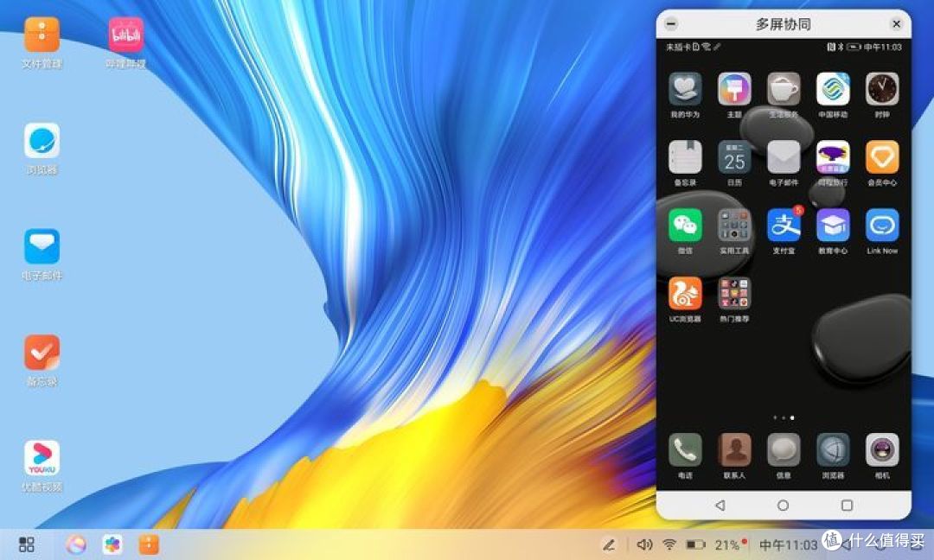Open the 生活服务 coffee cup app
This screenshot has width=934, height=560.
point(784,89)
